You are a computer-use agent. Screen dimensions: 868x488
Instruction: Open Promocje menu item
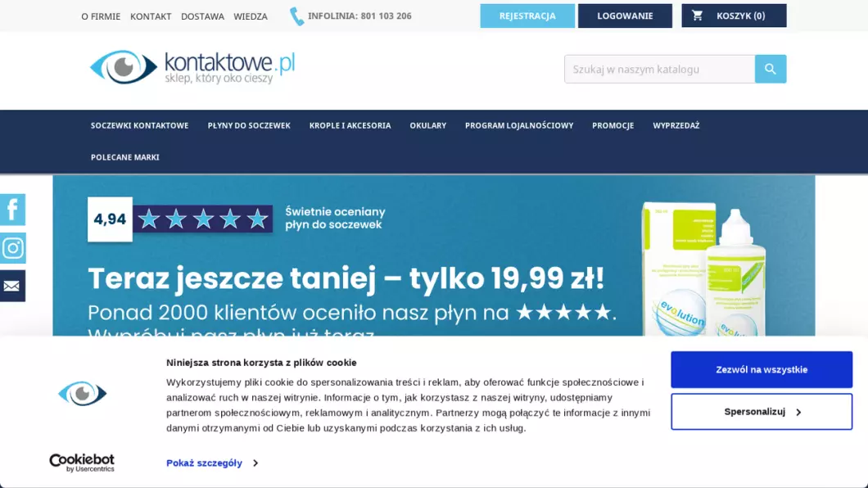613,125
